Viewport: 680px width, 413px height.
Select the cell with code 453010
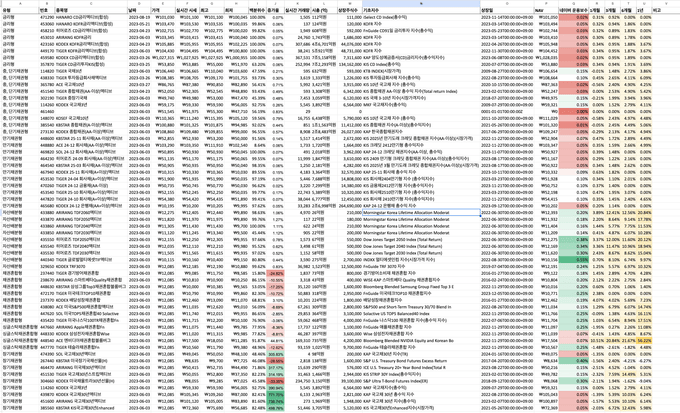coord(47,37)
